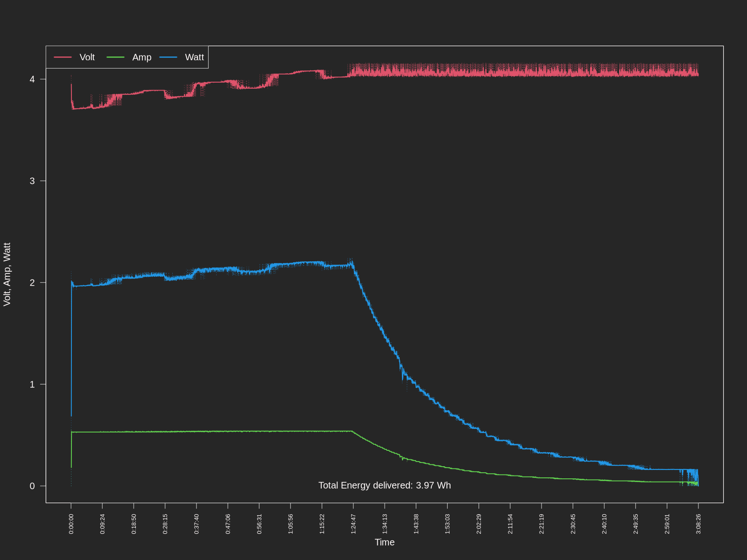Viewport: 747px width, 560px height.
Task: Click the blue Watt legend line
Action: 169,57
